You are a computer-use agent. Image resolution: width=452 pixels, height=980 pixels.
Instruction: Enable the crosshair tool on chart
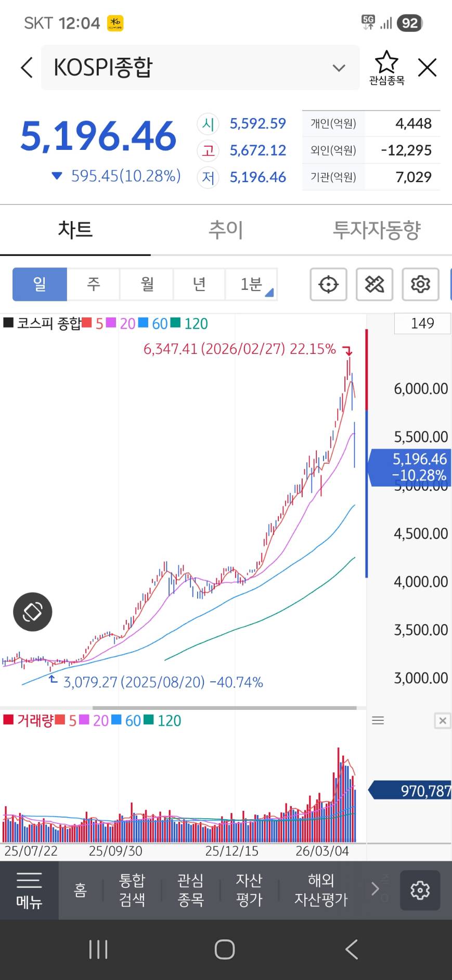pos(328,284)
